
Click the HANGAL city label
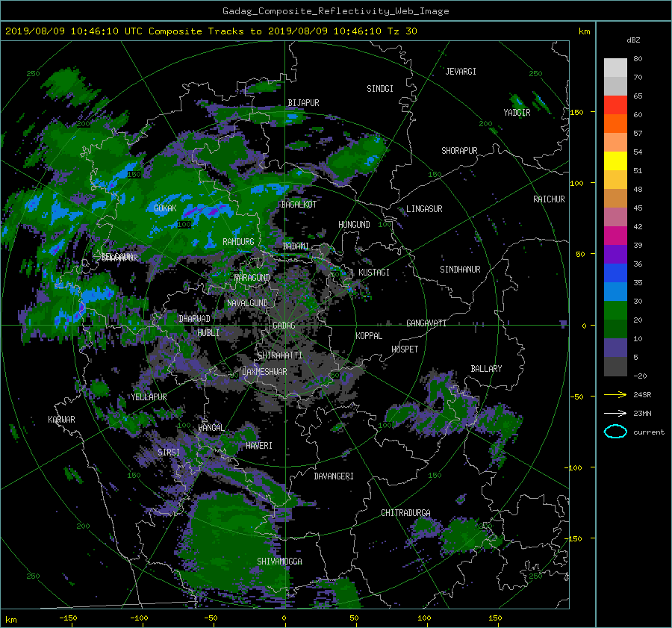tap(211, 428)
